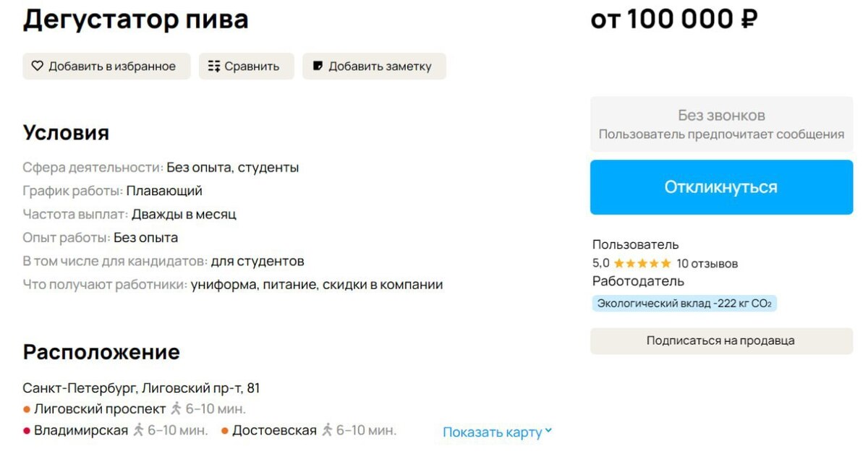Subscribe via Подписаться на продавца
The height and width of the screenshot is (454, 868).
(x=721, y=340)
